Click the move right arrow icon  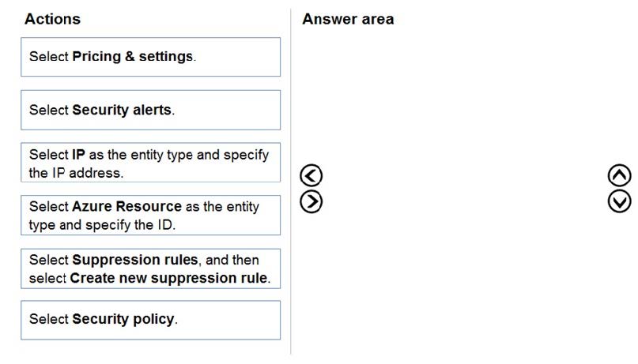(x=313, y=201)
